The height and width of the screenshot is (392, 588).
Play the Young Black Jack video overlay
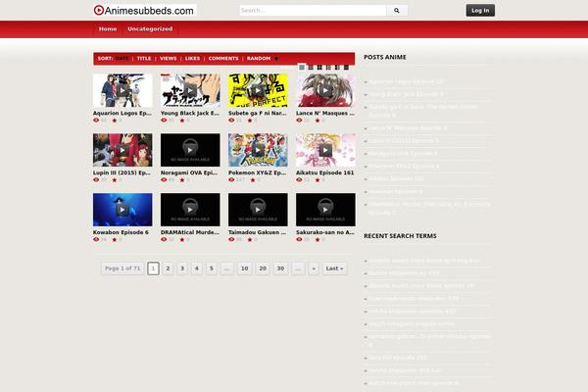(x=190, y=90)
